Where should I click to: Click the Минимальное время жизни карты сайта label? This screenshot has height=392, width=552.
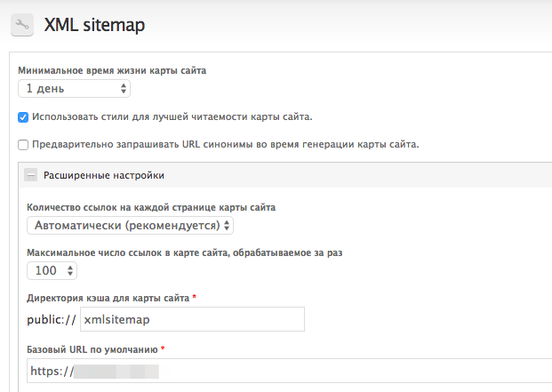112,70
